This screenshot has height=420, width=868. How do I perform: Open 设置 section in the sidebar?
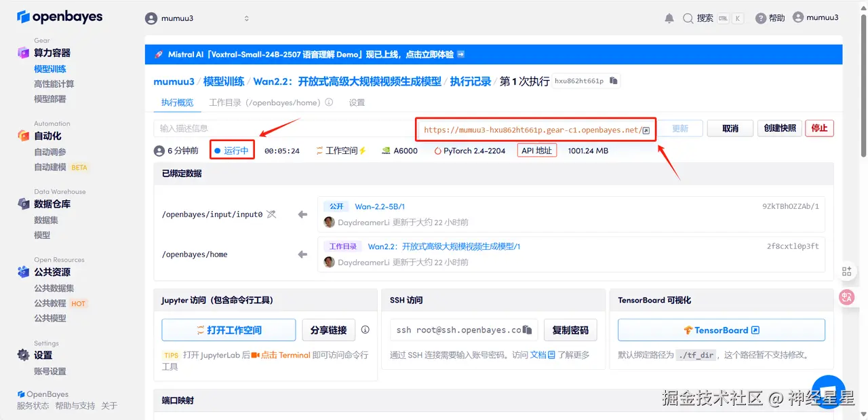tap(43, 355)
